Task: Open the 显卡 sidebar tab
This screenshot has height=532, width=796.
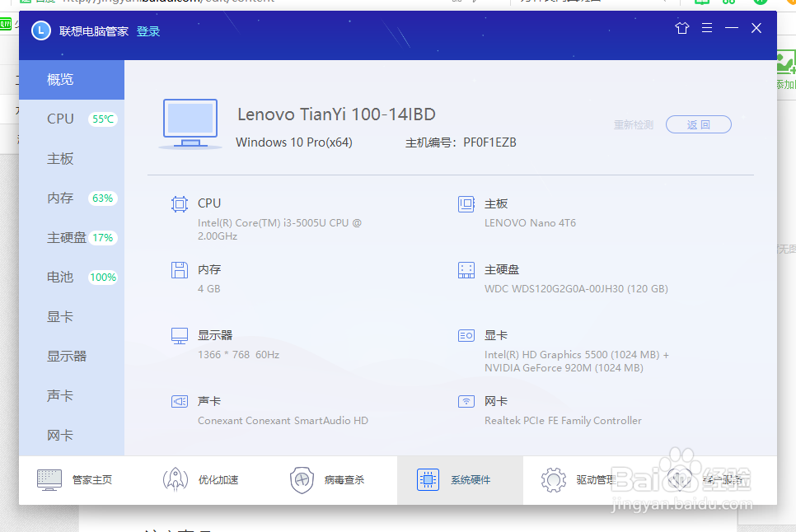Action: click(x=72, y=317)
